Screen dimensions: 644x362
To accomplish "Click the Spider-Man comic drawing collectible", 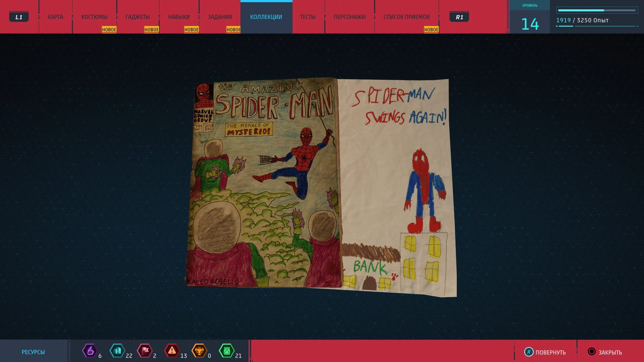I will pos(321,187).
